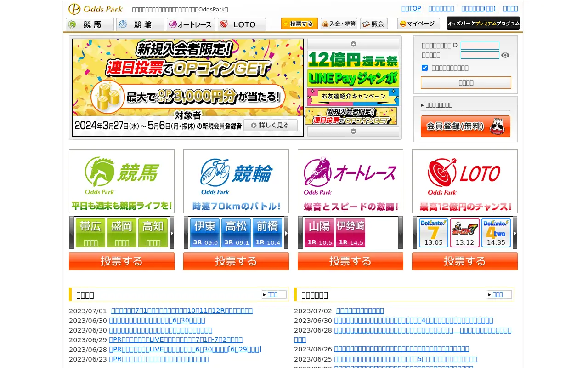The height and width of the screenshot is (368, 588).
Task: Click 詳しく見る on main banner
Action: tap(271, 125)
